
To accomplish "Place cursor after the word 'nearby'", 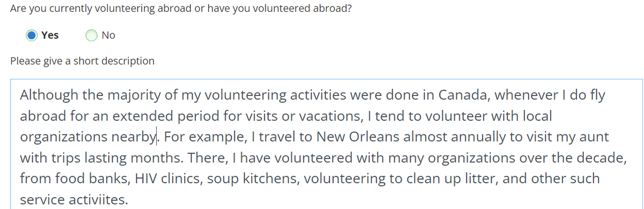I will [157, 137].
